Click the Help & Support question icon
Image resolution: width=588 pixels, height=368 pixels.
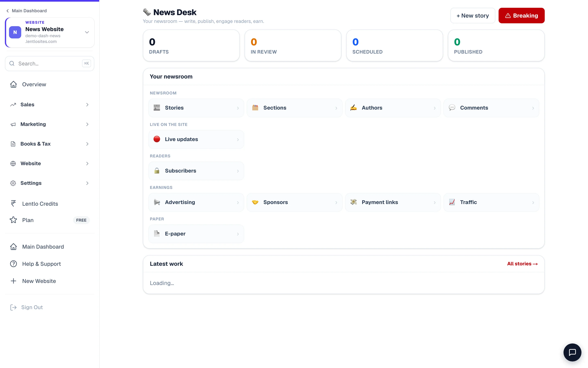coord(13,264)
